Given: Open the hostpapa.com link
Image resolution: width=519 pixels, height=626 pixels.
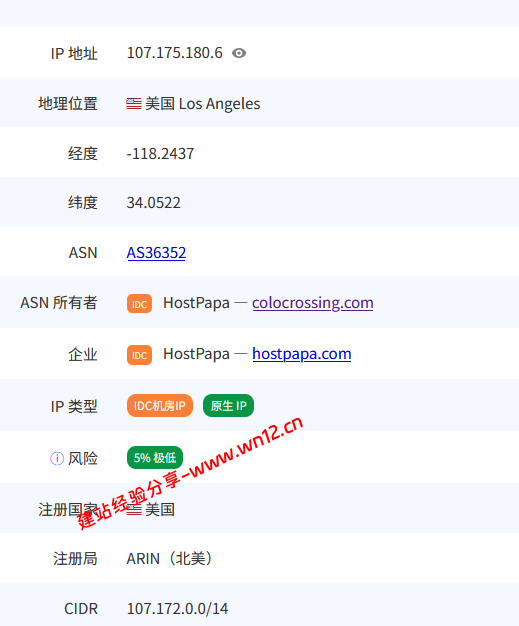Looking at the screenshot, I should [x=301, y=354].
